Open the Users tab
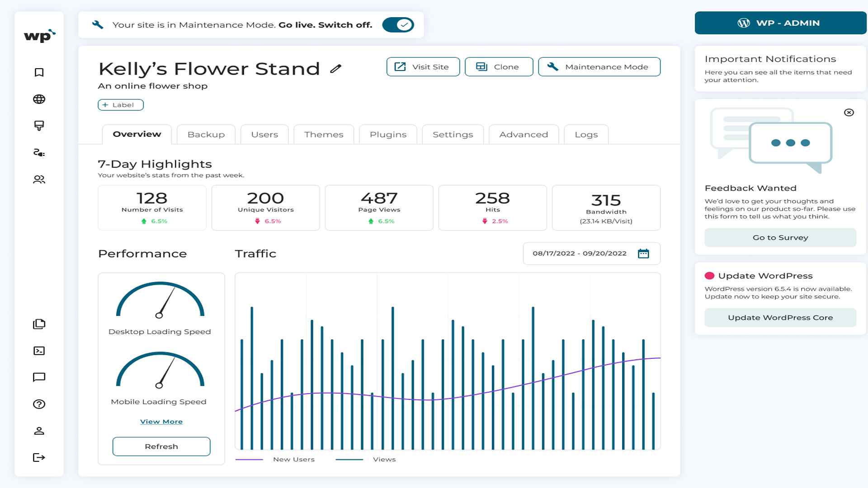 264,135
